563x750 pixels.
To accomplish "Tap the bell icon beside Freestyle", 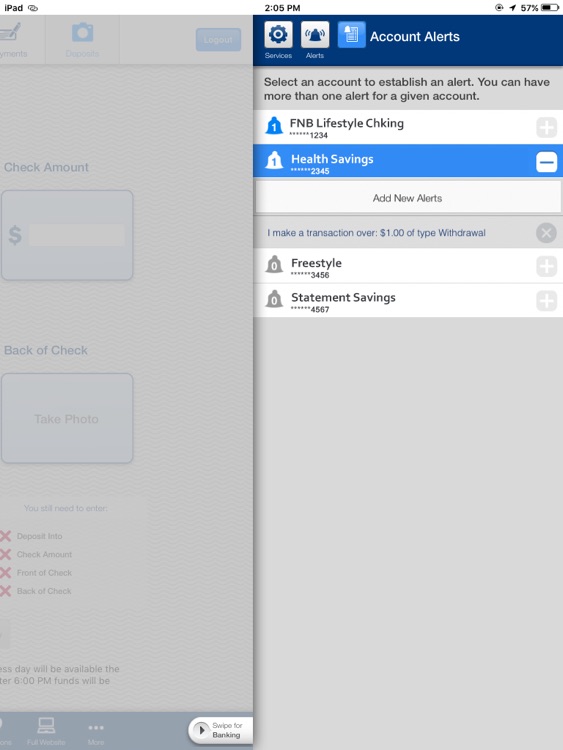I will [274, 264].
